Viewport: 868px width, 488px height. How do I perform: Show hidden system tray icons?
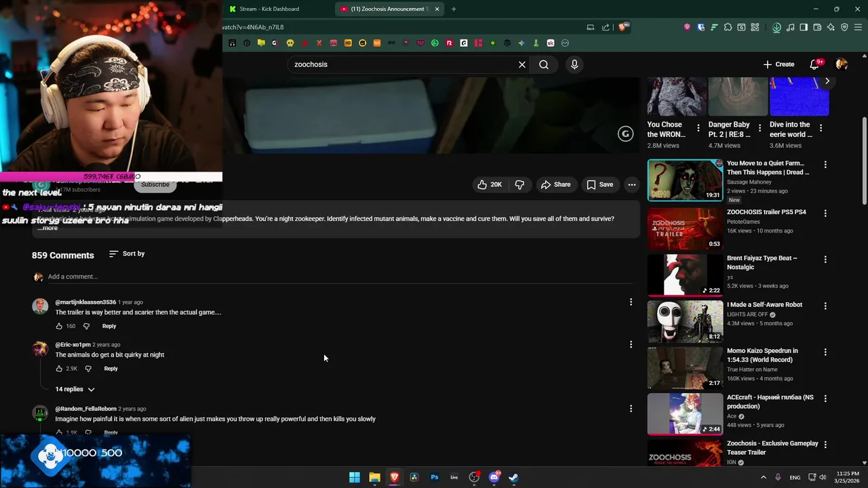pos(763,477)
